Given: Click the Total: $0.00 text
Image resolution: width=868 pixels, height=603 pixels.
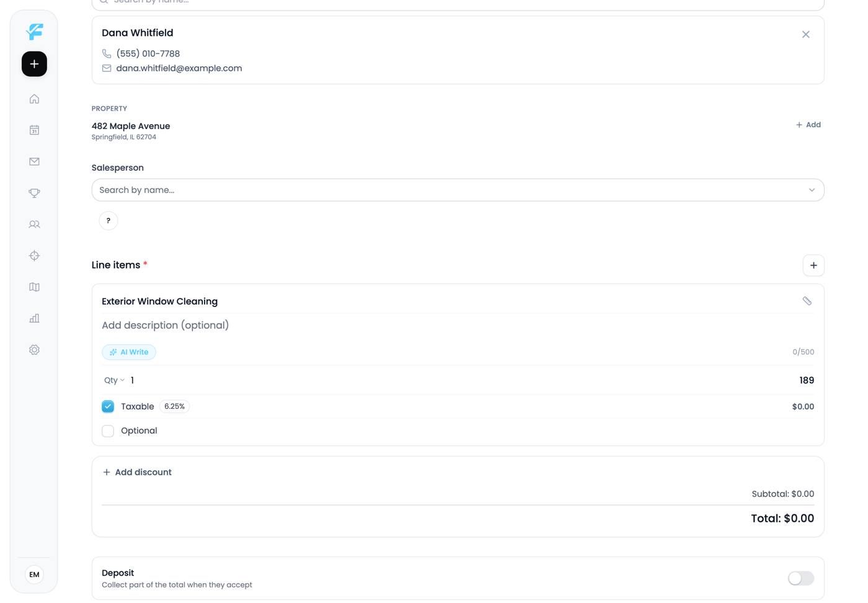Looking at the screenshot, I should pyautogui.click(x=782, y=519).
